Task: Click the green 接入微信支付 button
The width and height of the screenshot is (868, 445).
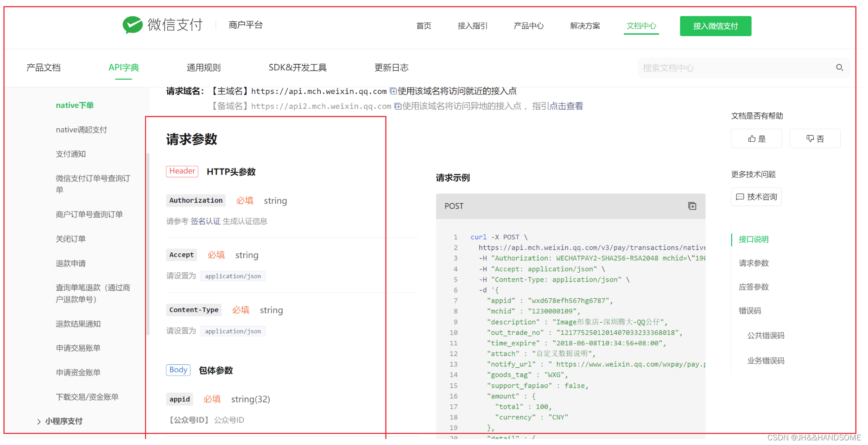Action: (716, 26)
